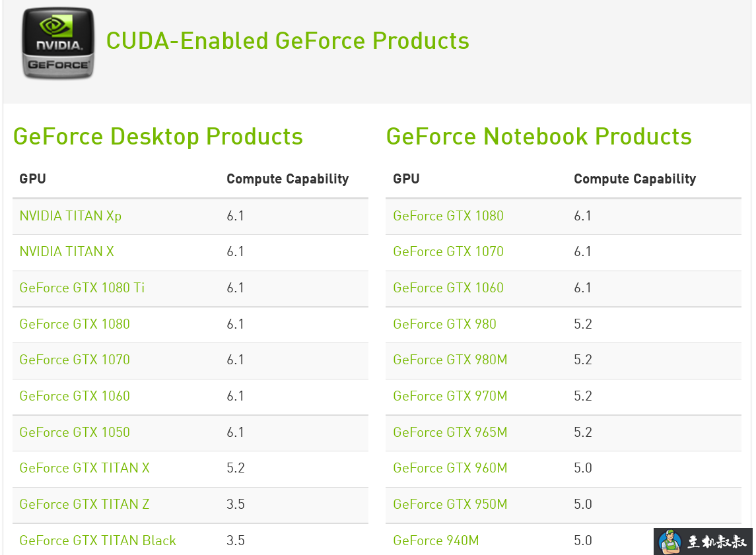The image size is (756, 555).
Task: Open the GeForce GTX 980 notebook link
Action: [444, 324]
